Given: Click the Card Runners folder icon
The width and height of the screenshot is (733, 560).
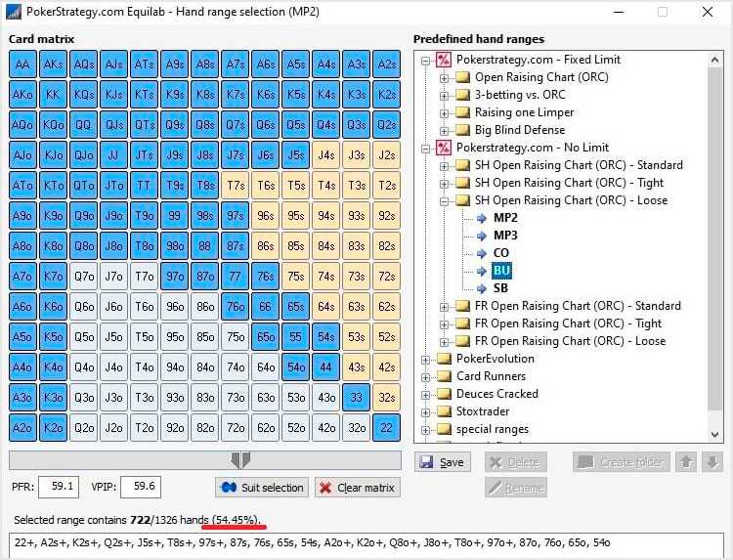Looking at the screenshot, I should pyautogui.click(x=444, y=376).
